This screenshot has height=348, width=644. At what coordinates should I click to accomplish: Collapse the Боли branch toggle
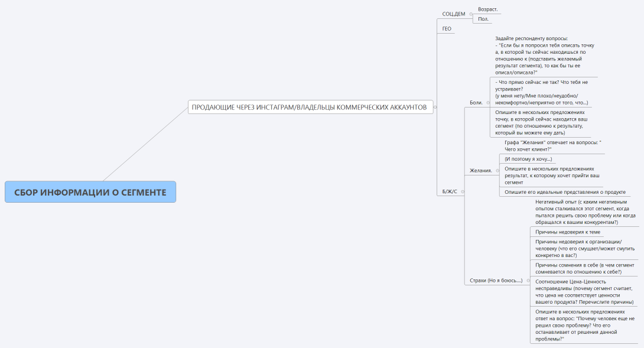487,103
